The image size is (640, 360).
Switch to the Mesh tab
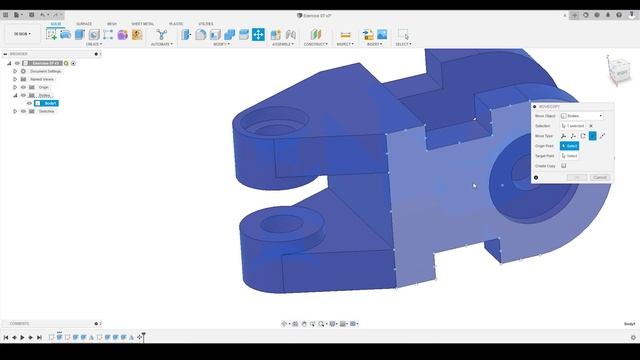point(112,24)
